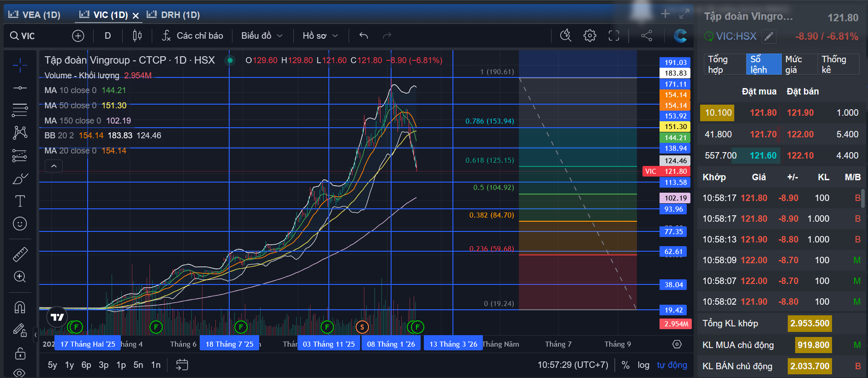Select the crosshair cursor tool
This screenshot has width=868, height=378.
click(19, 65)
